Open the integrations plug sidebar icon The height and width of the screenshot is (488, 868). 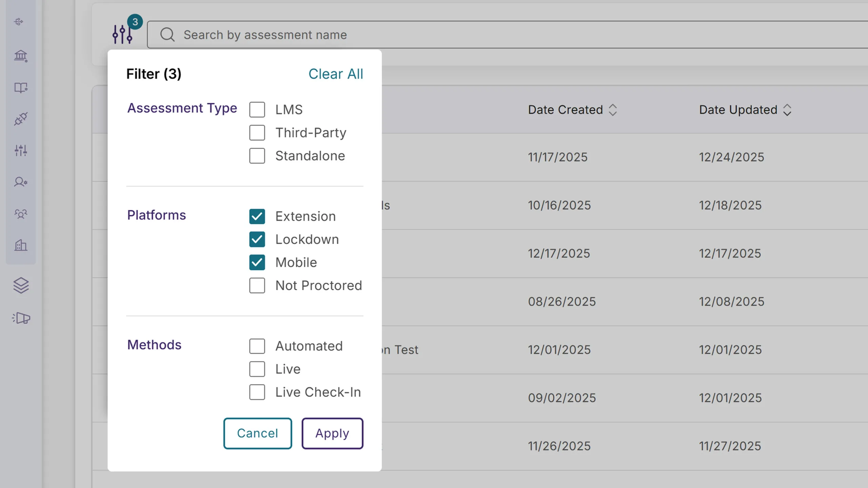click(21, 119)
